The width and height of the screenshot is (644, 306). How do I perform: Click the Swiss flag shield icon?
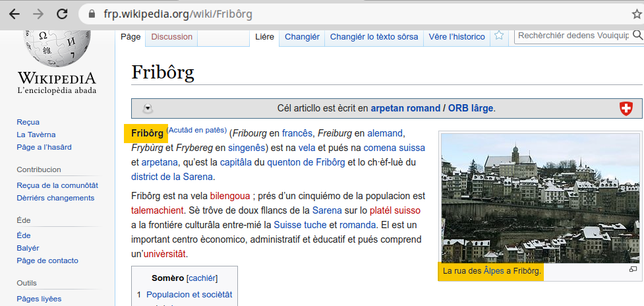626,109
